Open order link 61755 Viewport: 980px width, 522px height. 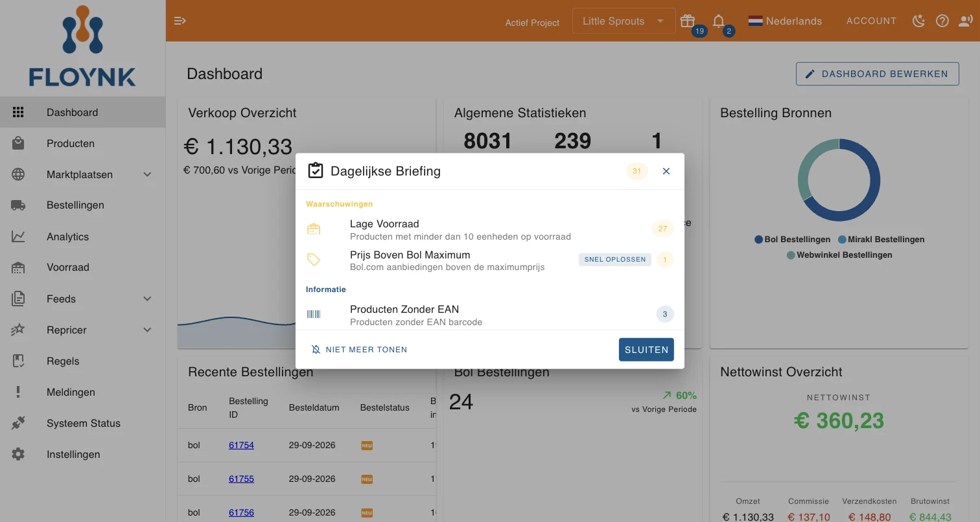coord(241,479)
